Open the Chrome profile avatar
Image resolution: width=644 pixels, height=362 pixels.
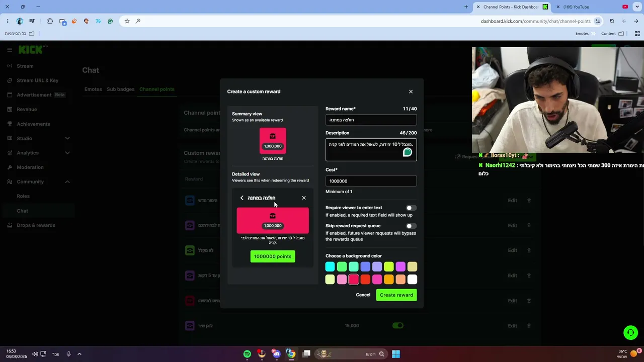pos(20,21)
